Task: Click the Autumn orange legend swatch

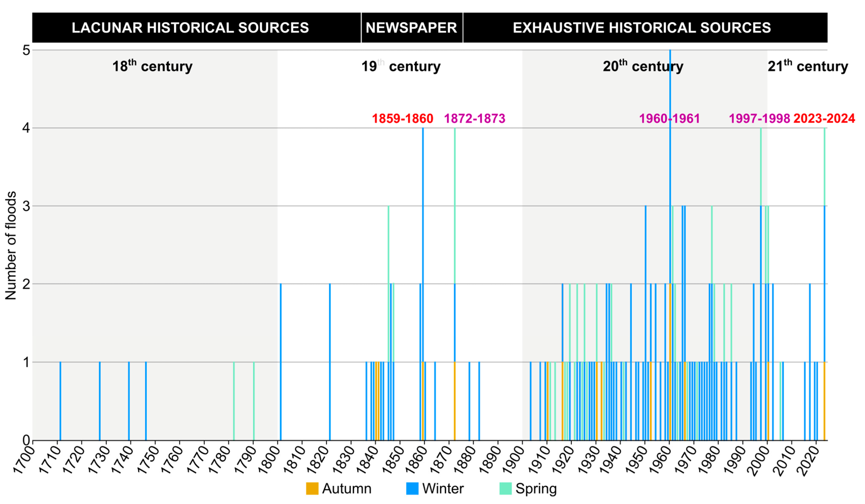Action: pyautogui.click(x=312, y=488)
